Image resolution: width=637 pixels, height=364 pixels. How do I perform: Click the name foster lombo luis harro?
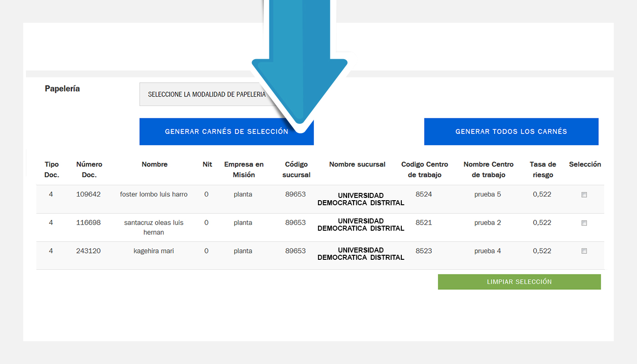pos(154,194)
